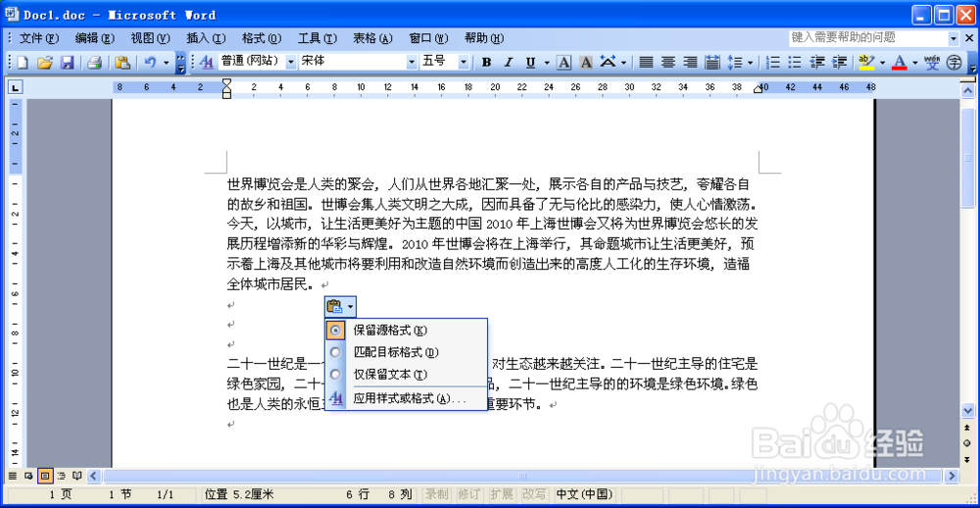
Task: Click the character scaling icon
Action: [608, 62]
